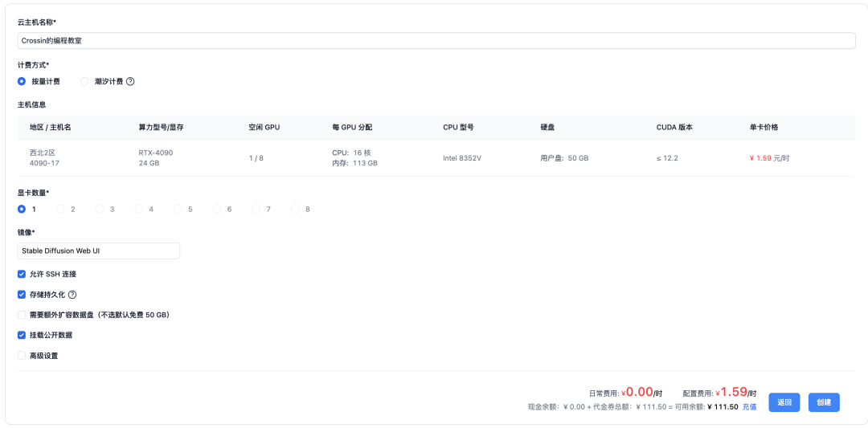
Task: Click the 返回 button
Action: pos(784,402)
